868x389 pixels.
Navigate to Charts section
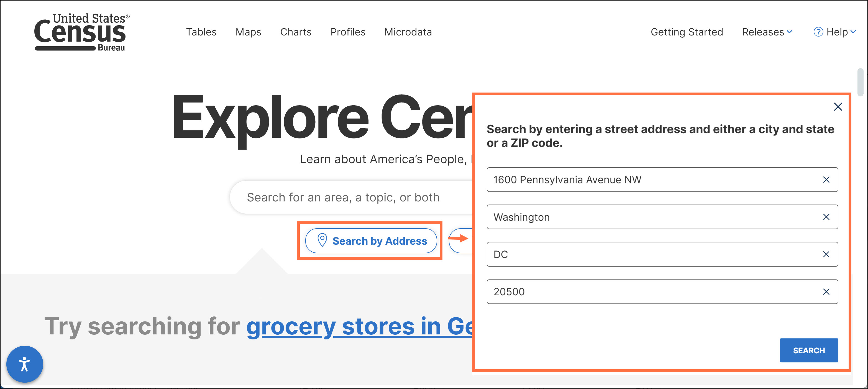tap(296, 32)
